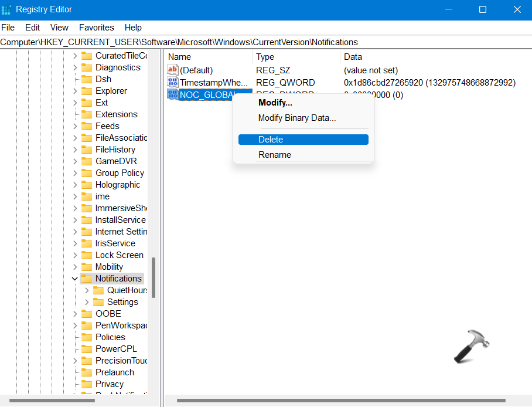Select the Explorer folder icon in tree

87,91
